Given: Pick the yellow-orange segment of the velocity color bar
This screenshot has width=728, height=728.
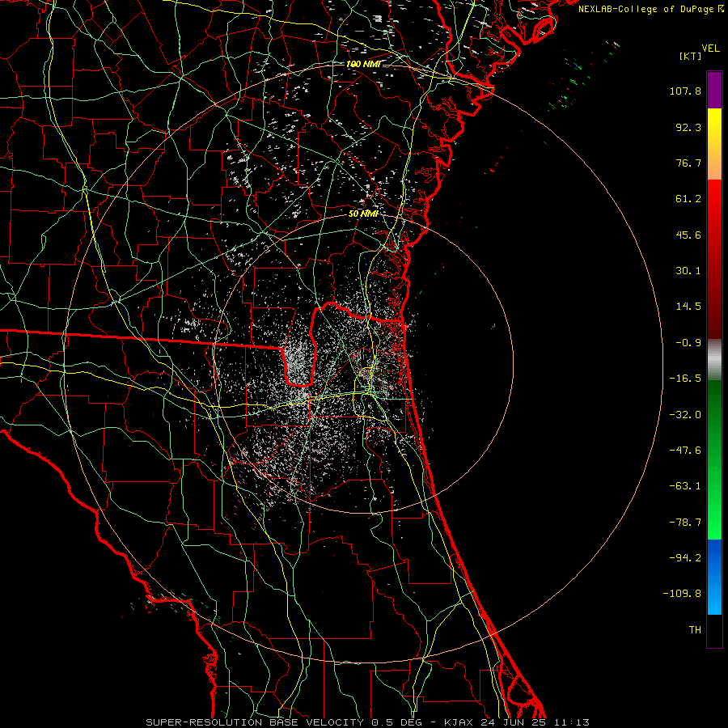Looking at the screenshot, I should click(x=714, y=144).
